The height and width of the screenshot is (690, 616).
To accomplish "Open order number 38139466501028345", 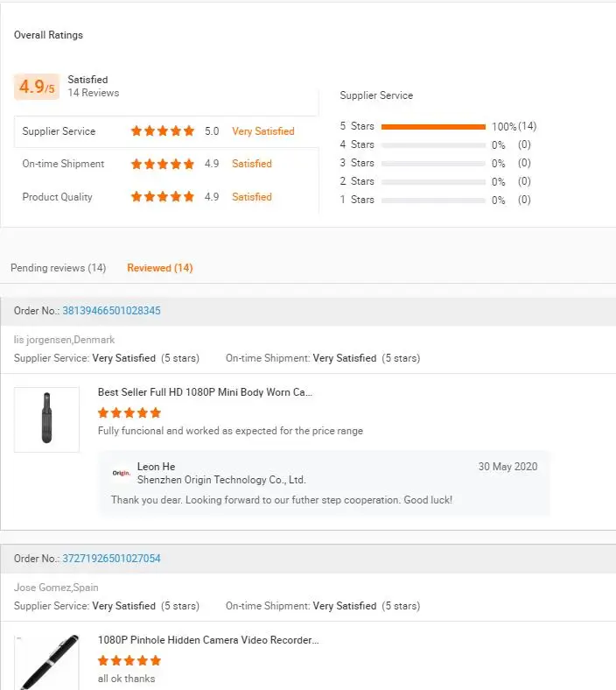I will click(111, 311).
